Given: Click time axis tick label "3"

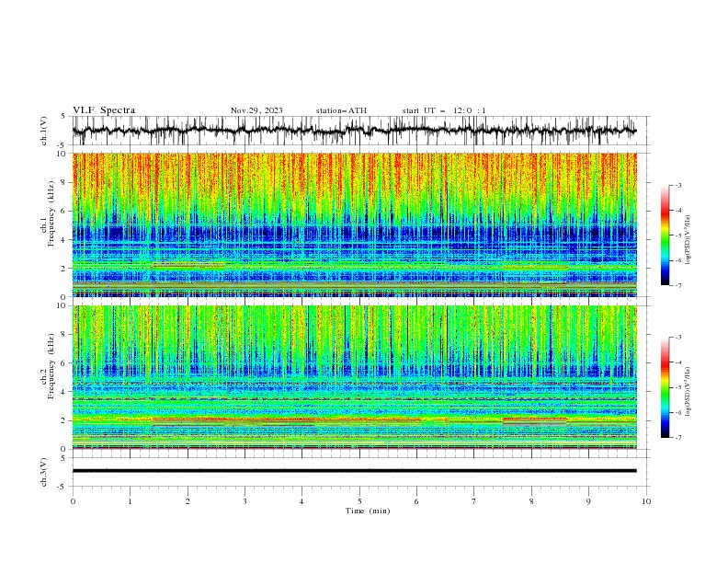Looking at the screenshot, I should point(245,501).
